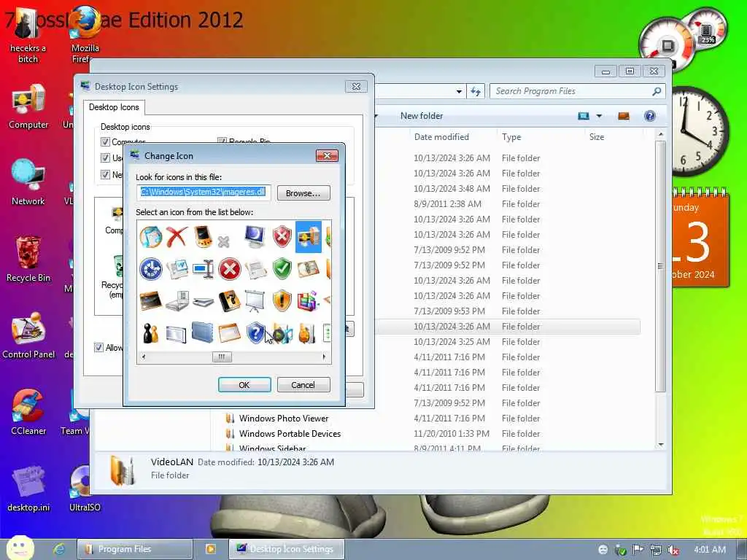Viewport: 747px width, 560px height.
Task: Select the rename text-cursor icon
Action: 203,269
